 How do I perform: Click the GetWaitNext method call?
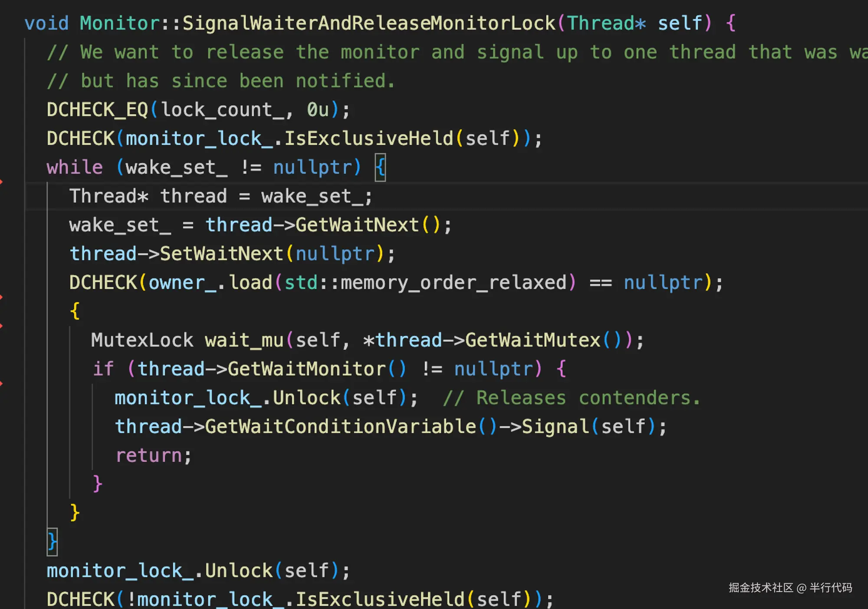(x=357, y=225)
